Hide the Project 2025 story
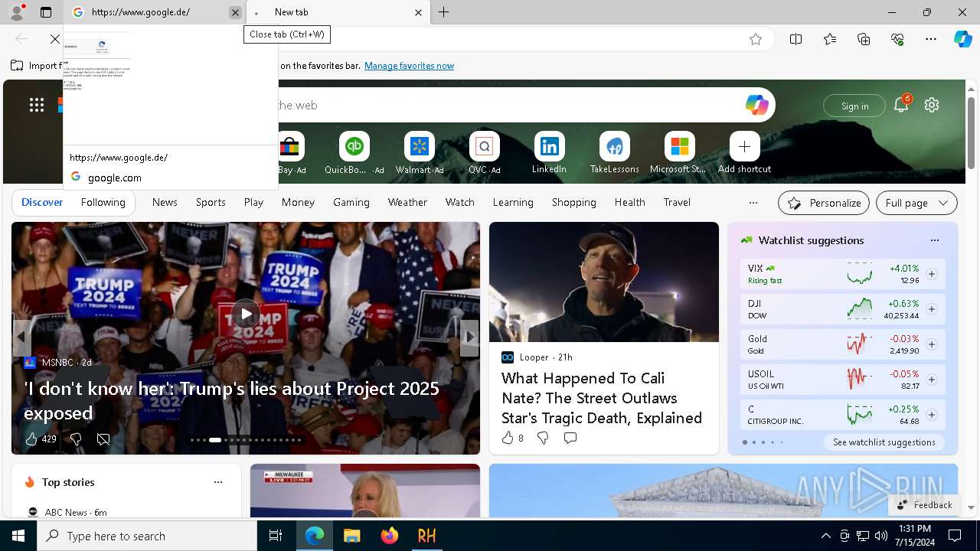 coord(103,439)
